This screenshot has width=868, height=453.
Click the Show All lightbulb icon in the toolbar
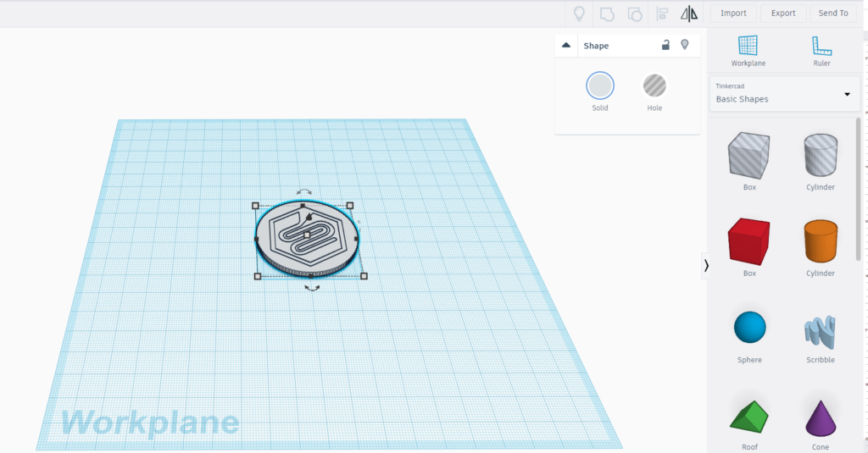pyautogui.click(x=579, y=14)
